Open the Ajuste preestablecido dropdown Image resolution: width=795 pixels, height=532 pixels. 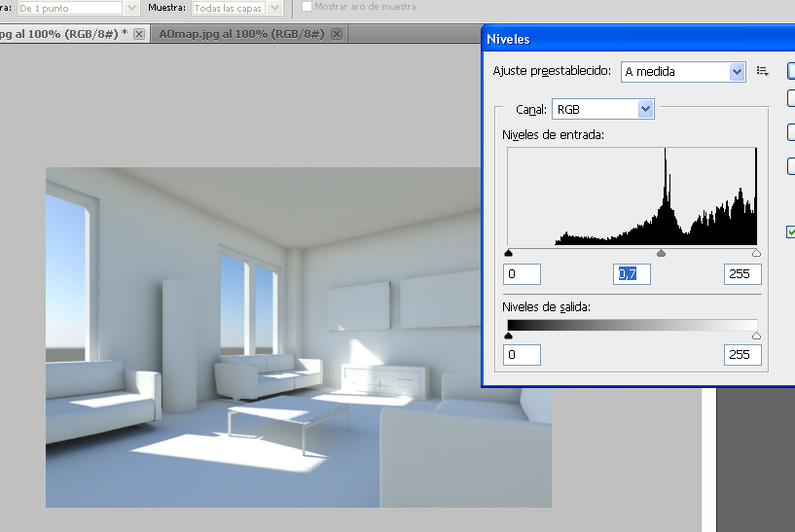[x=683, y=71]
